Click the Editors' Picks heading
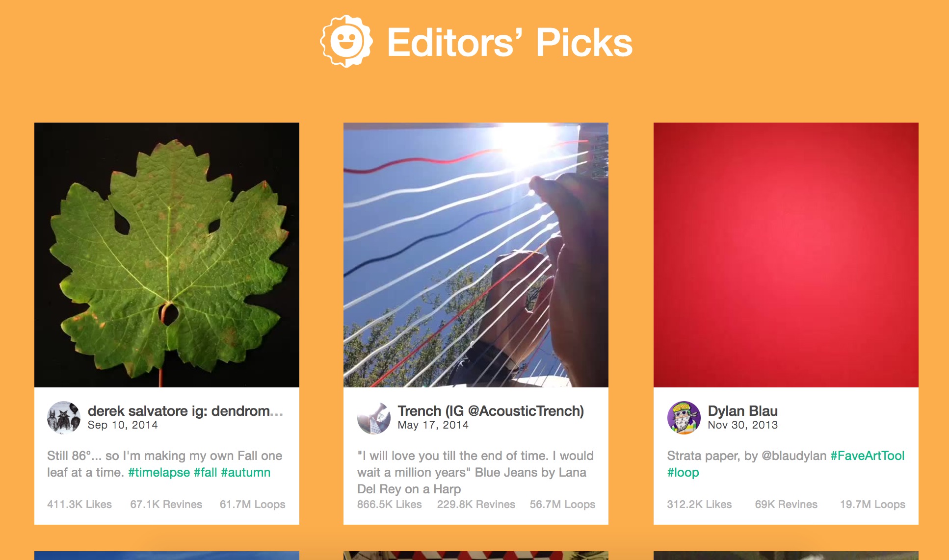949x560 pixels. coord(510,43)
